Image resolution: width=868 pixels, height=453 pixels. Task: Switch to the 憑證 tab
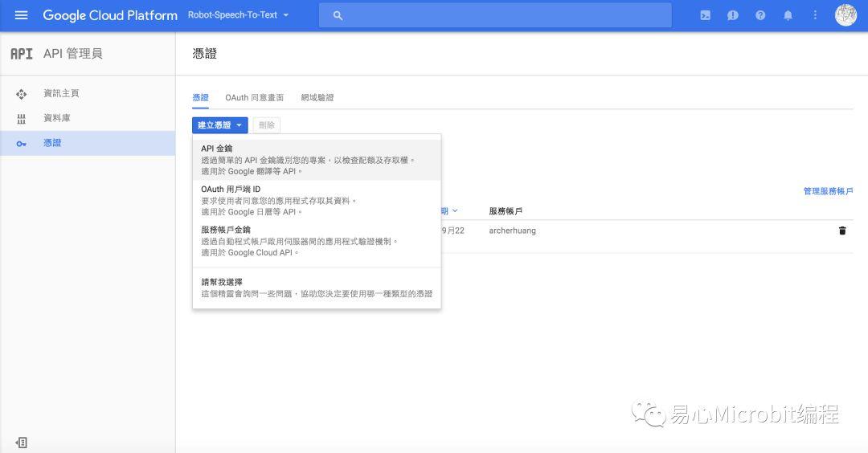pyautogui.click(x=200, y=98)
